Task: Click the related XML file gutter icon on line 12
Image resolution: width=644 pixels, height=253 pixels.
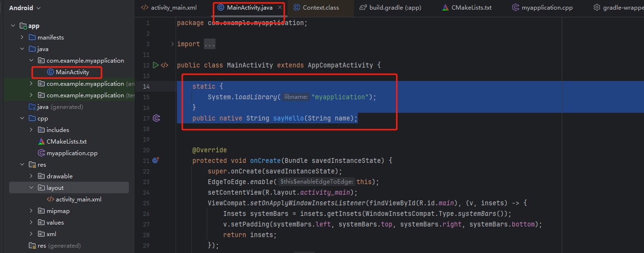Action: (164, 65)
